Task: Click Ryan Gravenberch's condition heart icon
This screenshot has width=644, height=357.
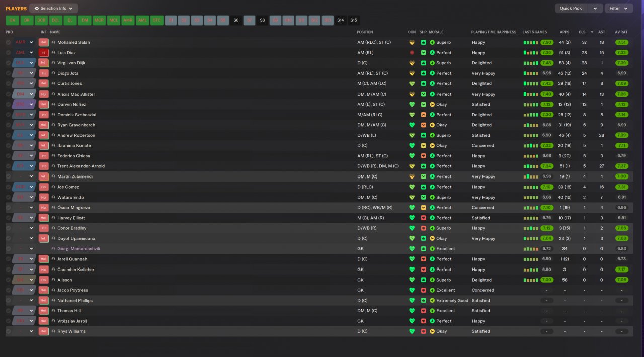Action: pos(412,125)
